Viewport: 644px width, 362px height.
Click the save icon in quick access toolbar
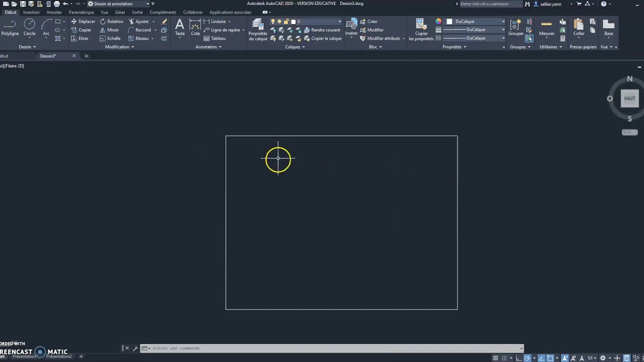(23, 4)
